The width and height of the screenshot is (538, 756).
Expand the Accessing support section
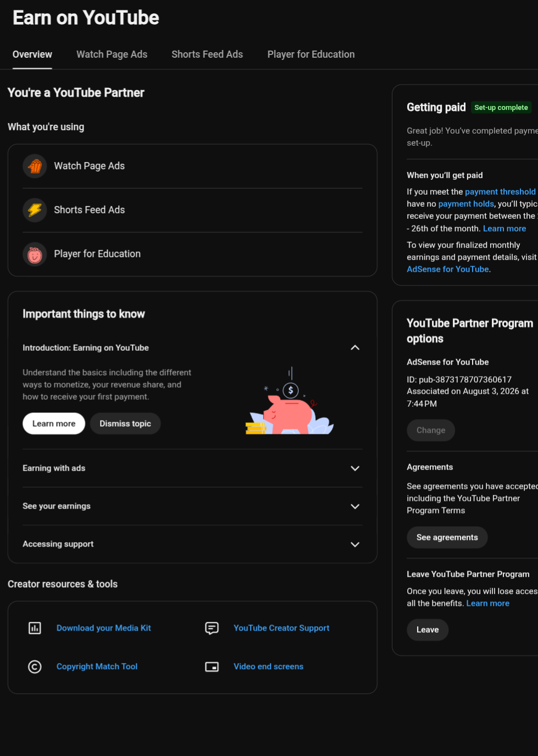(355, 544)
